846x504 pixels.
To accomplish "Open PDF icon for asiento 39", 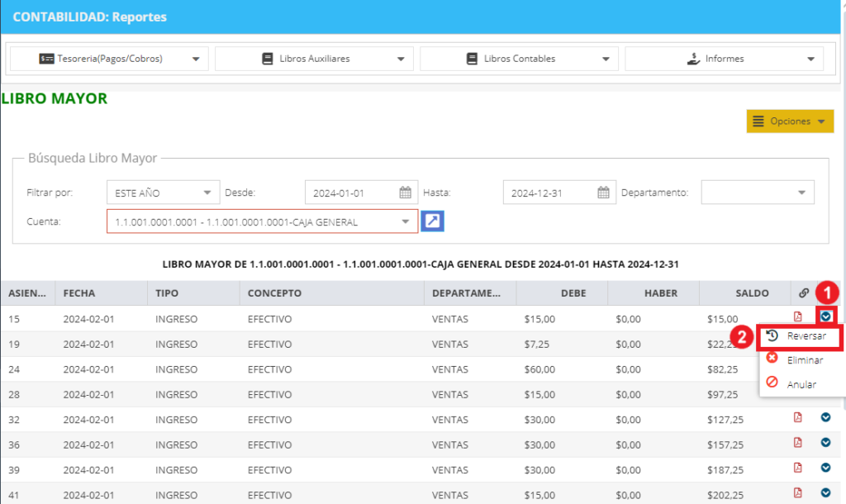I will [x=797, y=468].
